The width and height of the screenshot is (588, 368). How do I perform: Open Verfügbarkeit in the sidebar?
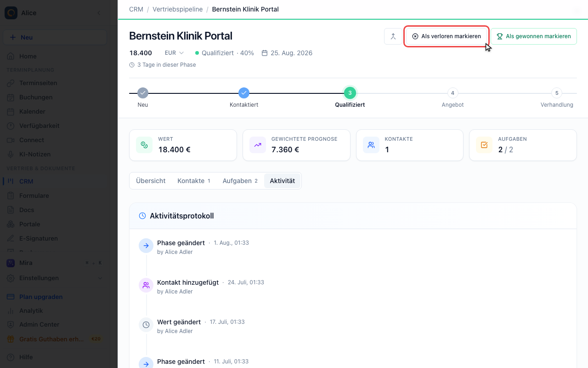[x=55, y=126]
